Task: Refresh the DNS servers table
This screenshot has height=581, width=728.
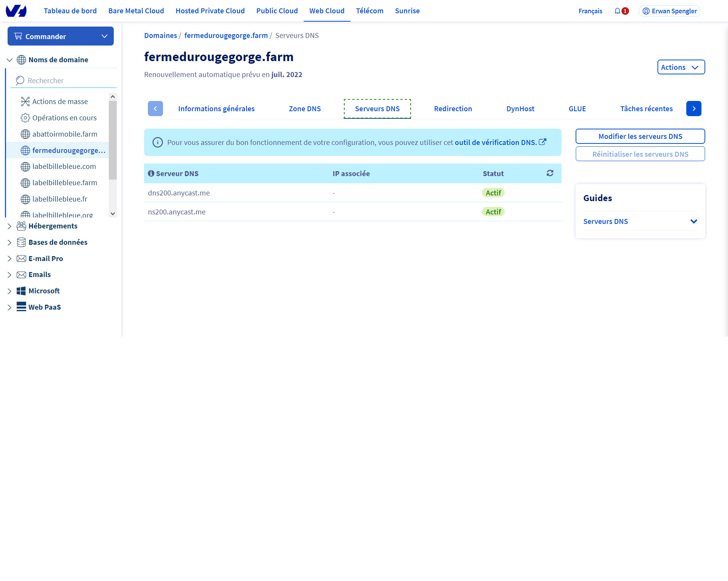Action: point(550,173)
